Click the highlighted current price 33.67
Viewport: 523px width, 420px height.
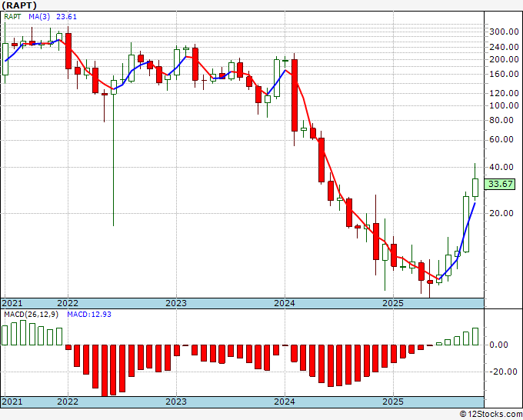point(500,184)
